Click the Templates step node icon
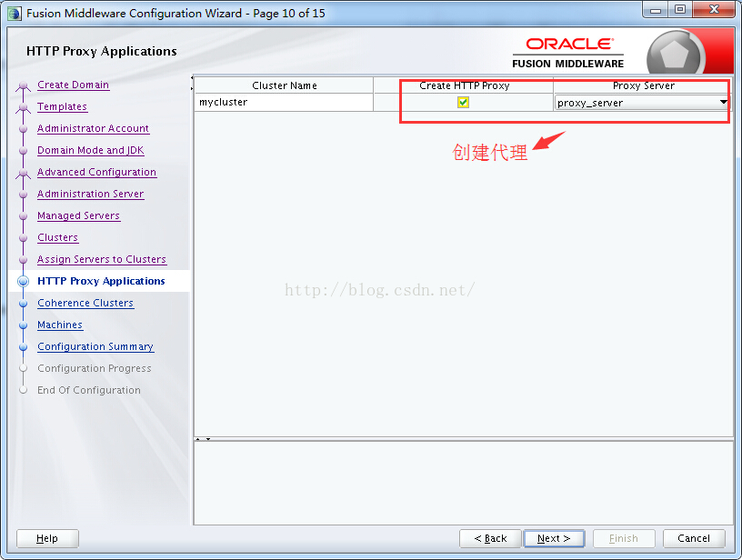 (24, 107)
